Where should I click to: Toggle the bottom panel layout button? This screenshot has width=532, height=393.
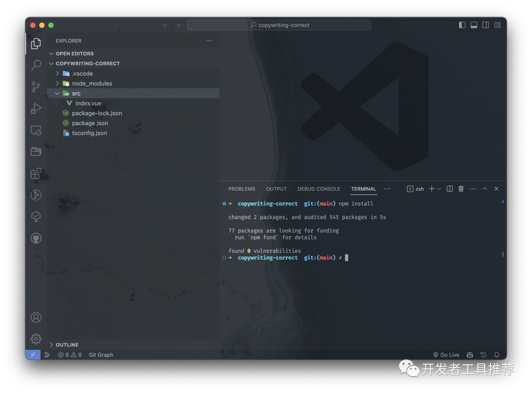point(474,25)
